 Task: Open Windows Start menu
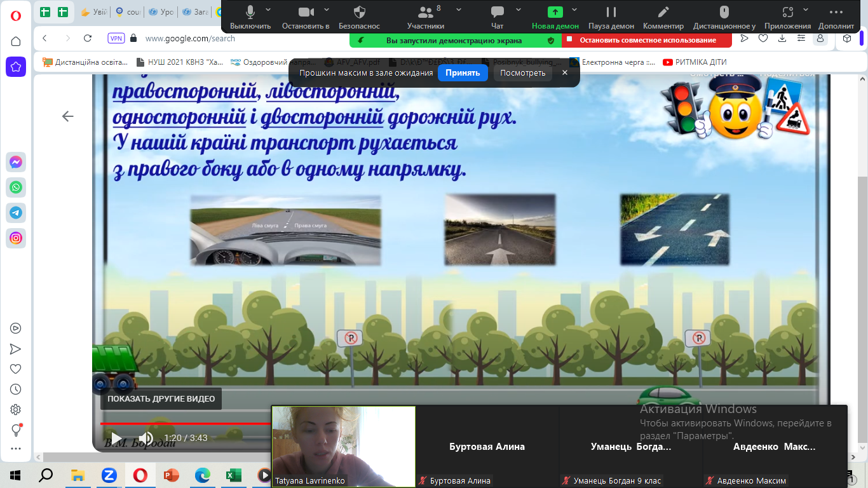tap(15, 475)
